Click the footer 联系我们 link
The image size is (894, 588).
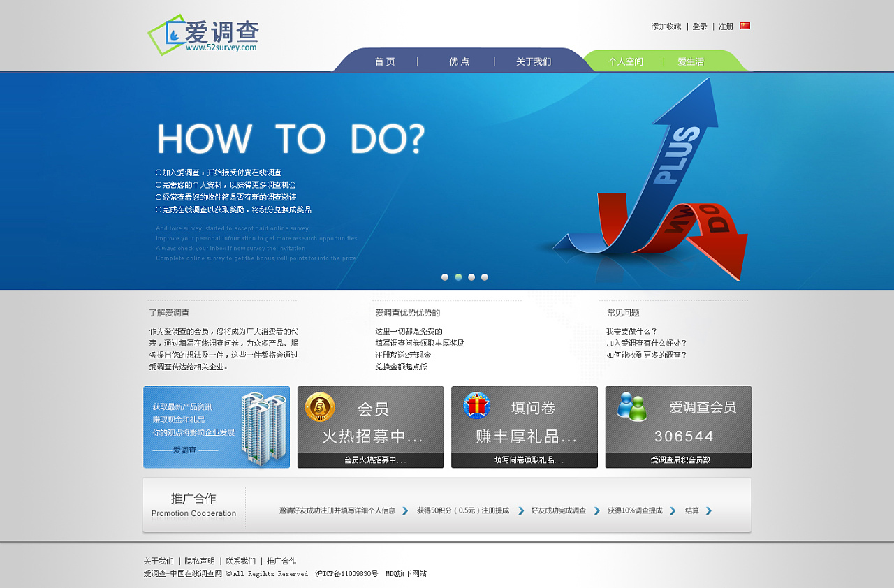(x=240, y=561)
